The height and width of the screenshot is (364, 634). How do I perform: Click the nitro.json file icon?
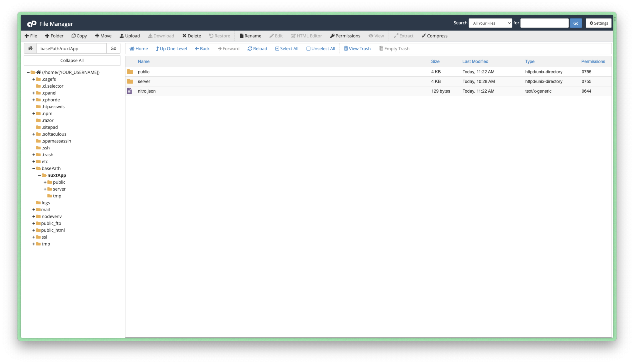point(129,91)
